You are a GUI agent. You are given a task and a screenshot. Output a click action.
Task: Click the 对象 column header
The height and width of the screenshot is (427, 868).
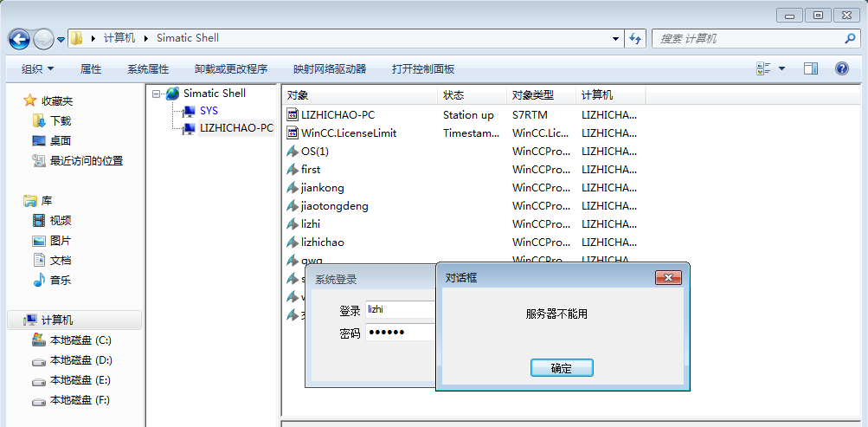tap(359, 95)
